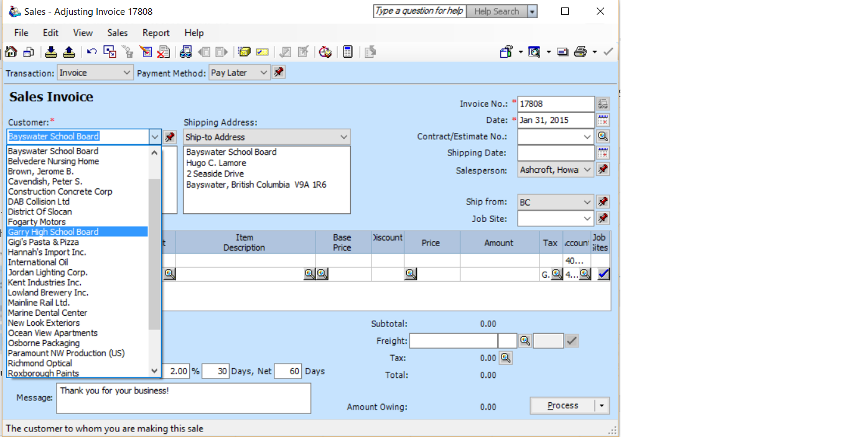Click the Print printer toolbar icon

pos(580,52)
